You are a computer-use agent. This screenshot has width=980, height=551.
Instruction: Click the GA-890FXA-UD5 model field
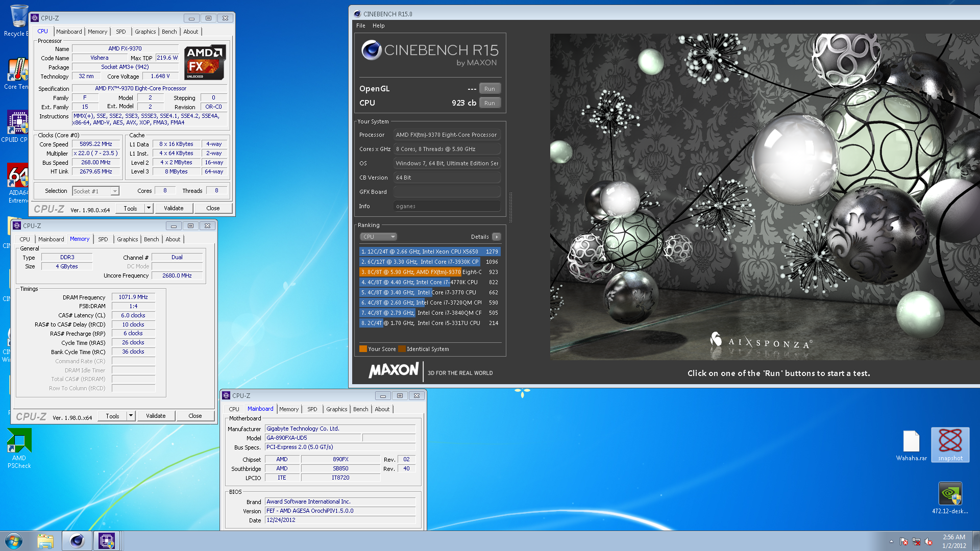313,438
